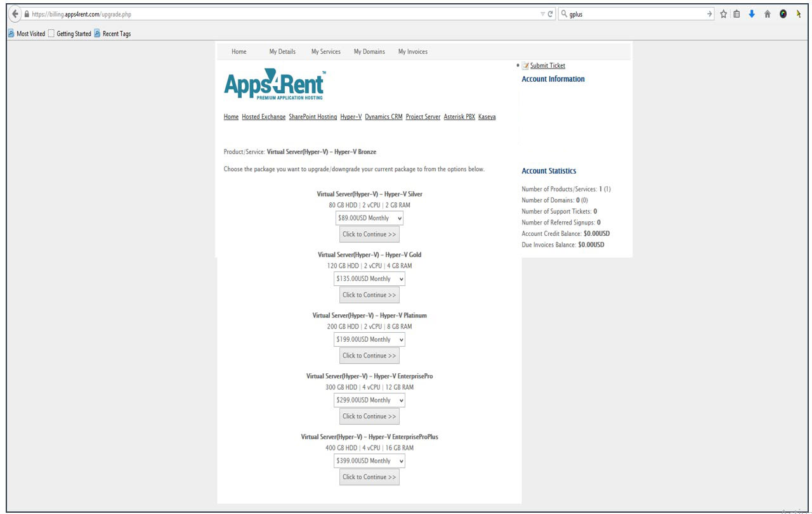
Task: Click the Due Invoices Balance line
Action: tap(563, 245)
